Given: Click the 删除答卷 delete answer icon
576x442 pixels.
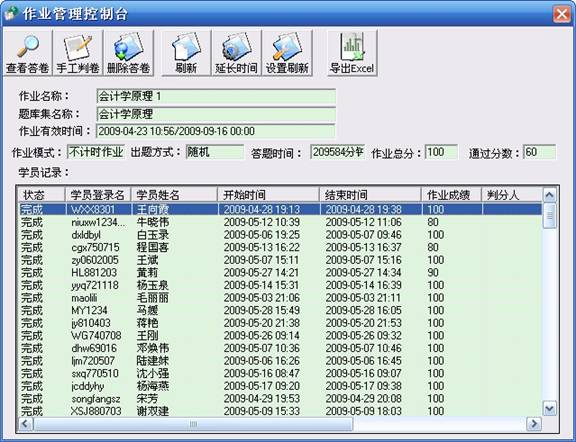Looking at the screenshot, I should point(128,53).
